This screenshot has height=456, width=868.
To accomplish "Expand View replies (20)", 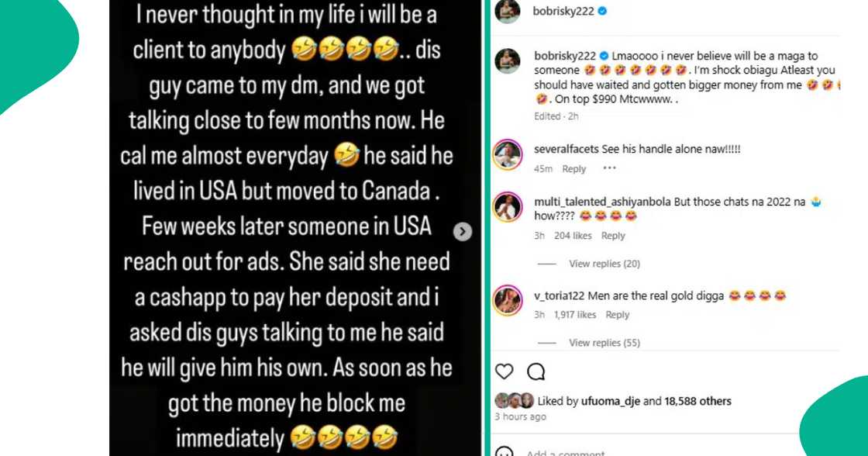I will (x=604, y=264).
